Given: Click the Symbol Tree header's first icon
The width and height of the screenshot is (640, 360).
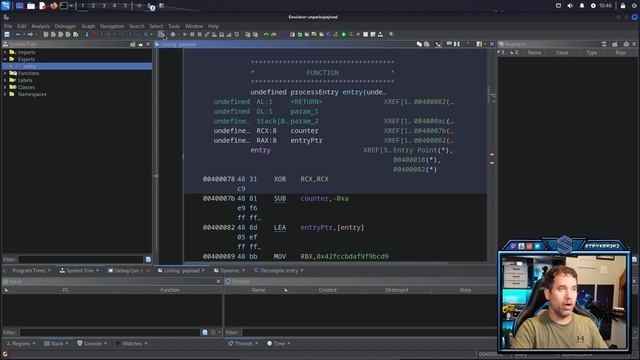Looking at the screenshot, I should tap(132, 44).
